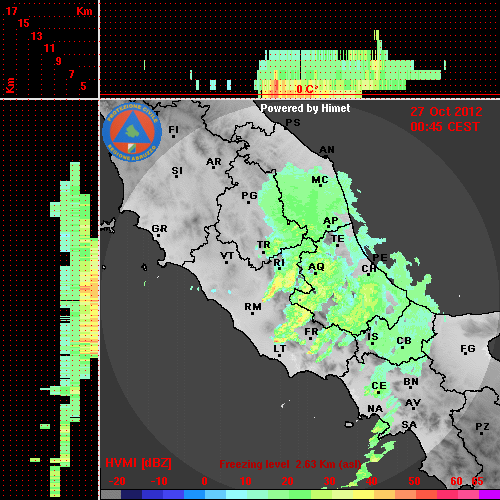Click the city label 'CB' on the map
The image size is (500, 500).
point(404,341)
